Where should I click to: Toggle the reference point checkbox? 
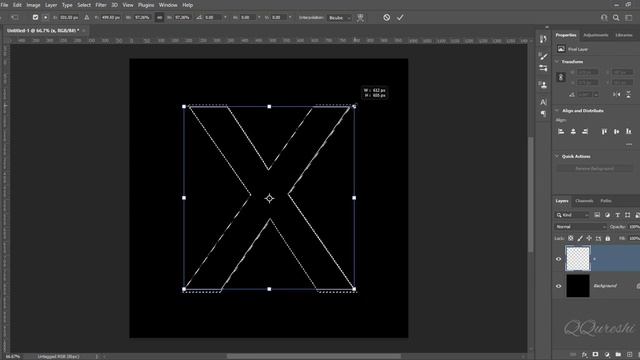pyautogui.click(x=36, y=18)
